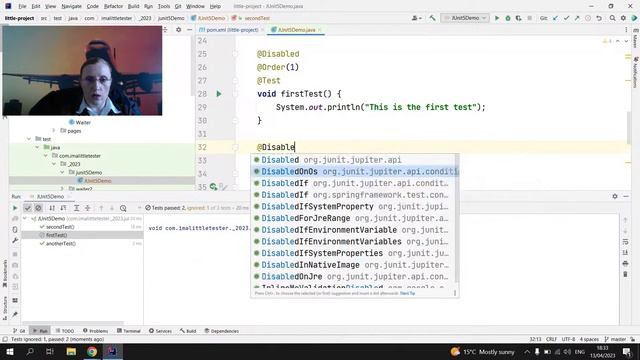Open the Tools menu
640x360 pixels.
click(x=164, y=7)
